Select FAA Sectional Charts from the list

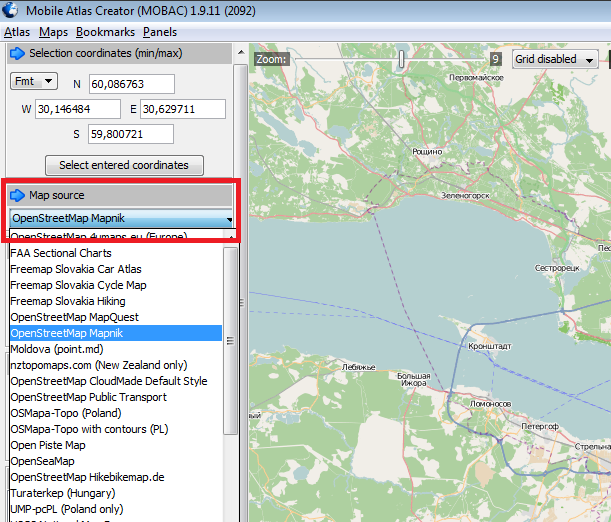61,253
